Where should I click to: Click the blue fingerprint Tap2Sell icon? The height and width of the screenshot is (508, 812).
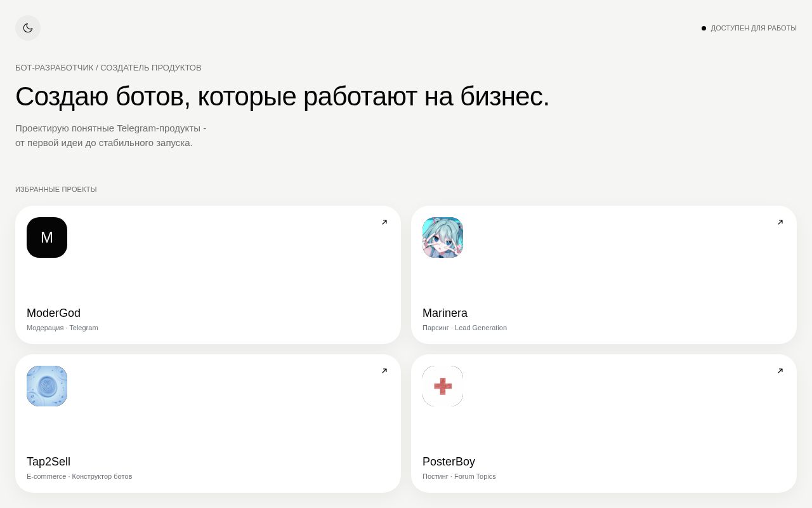[47, 386]
